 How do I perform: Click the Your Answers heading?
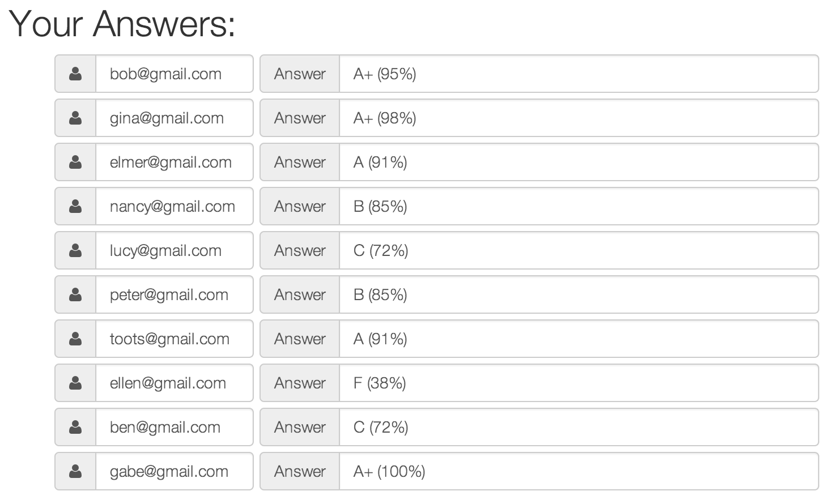[122, 24]
